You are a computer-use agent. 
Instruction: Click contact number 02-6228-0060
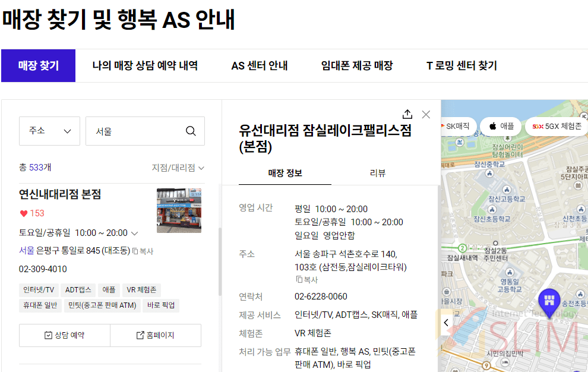click(321, 297)
